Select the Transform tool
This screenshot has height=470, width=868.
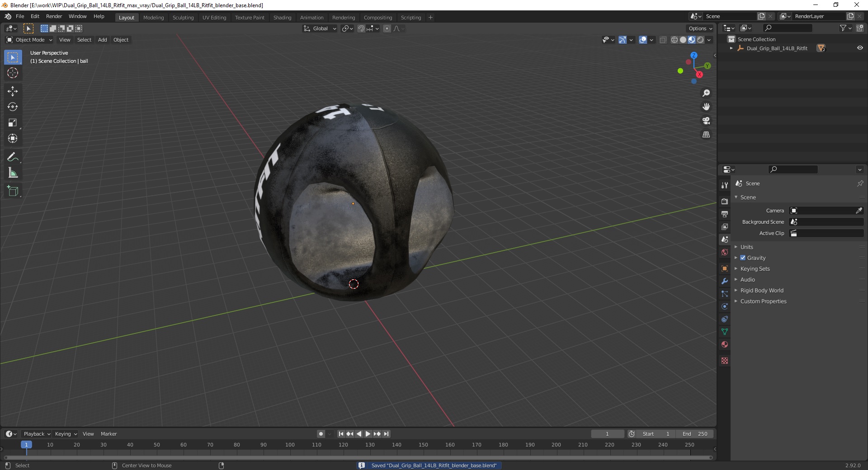click(x=13, y=139)
